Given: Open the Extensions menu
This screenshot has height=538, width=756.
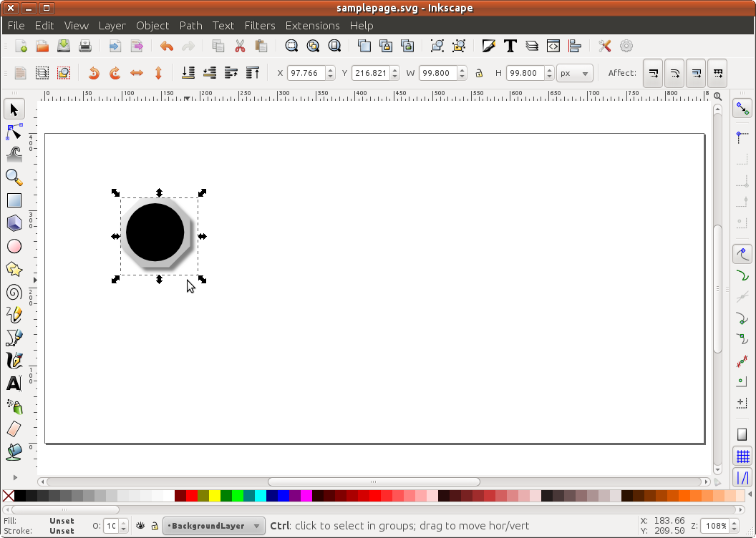Looking at the screenshot, I should point(312,25).
